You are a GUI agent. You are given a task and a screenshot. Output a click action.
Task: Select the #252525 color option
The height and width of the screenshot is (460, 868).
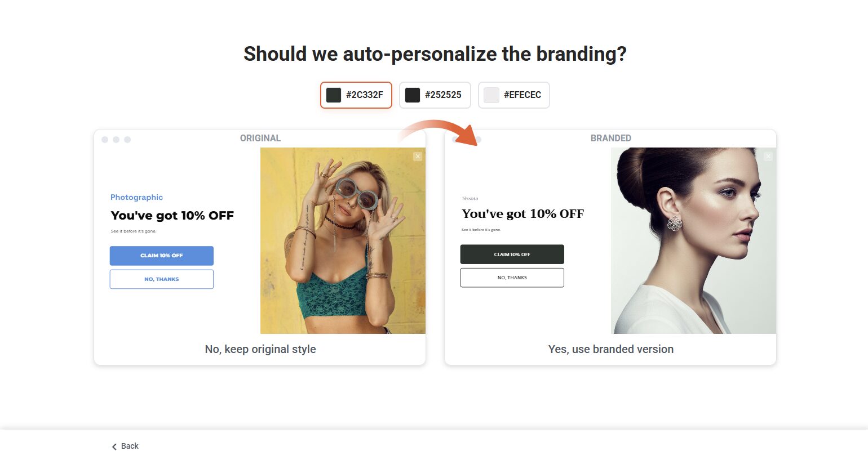click(435, 95)
